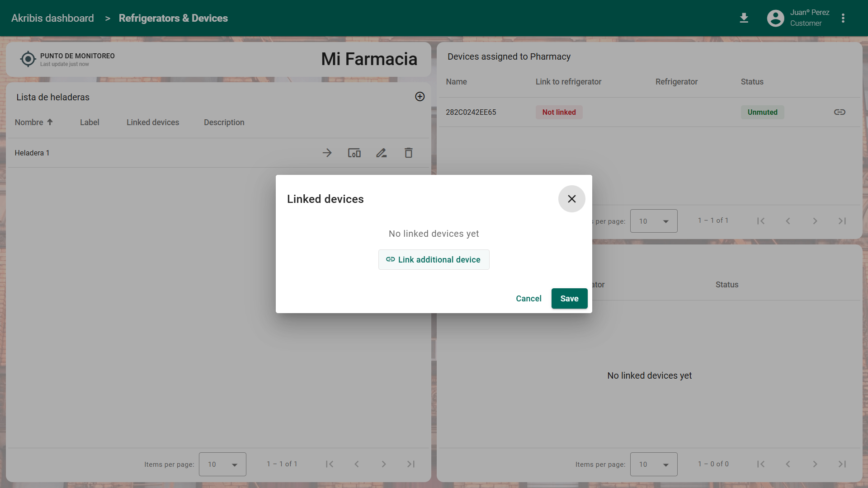This screenshot has height=488, width=868.
Task: Click Refrigerators & Devices breadcrumb
Action: [173, 18]
